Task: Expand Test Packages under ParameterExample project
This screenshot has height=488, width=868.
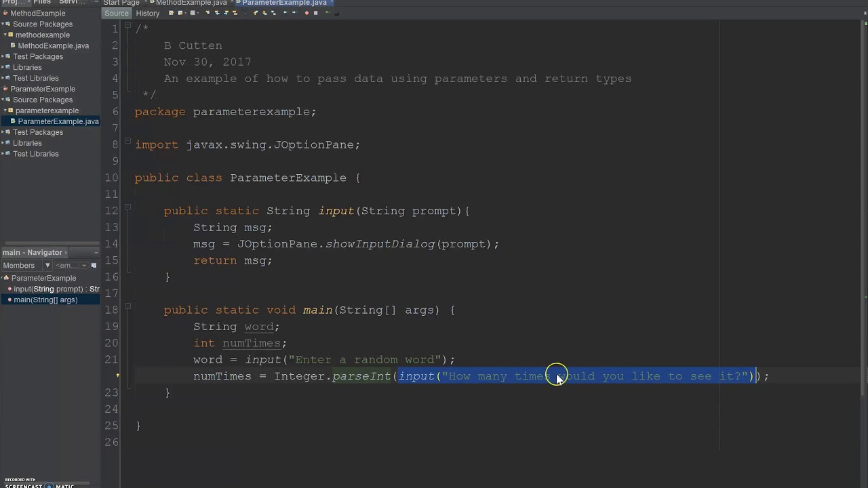Action: (3, 132)
